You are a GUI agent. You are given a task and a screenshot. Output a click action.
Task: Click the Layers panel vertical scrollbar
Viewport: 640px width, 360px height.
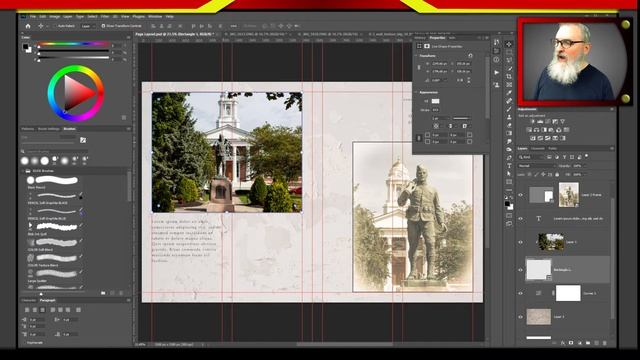[x=612, y=257]
